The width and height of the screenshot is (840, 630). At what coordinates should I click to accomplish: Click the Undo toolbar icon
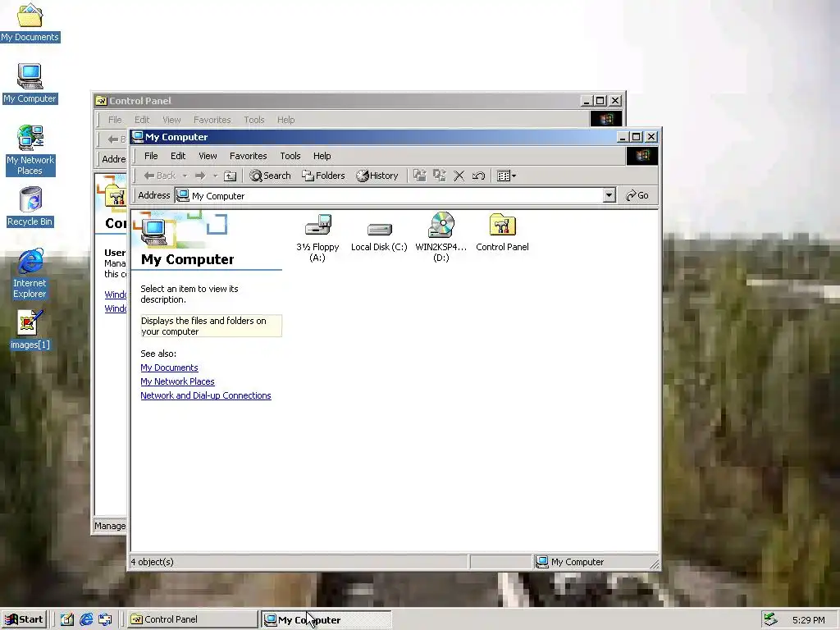pos(479,176)
